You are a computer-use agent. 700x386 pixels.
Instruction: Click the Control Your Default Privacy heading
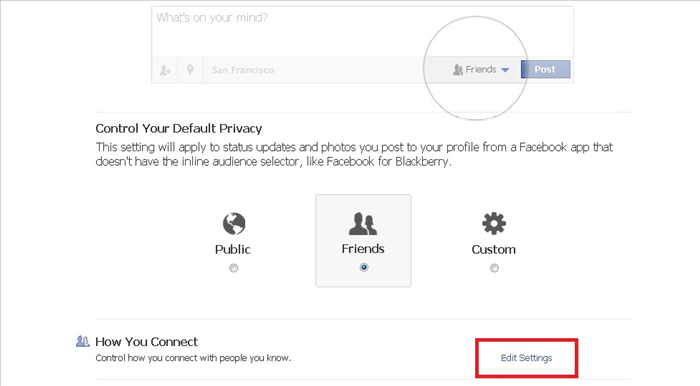[x=179, y=129]
